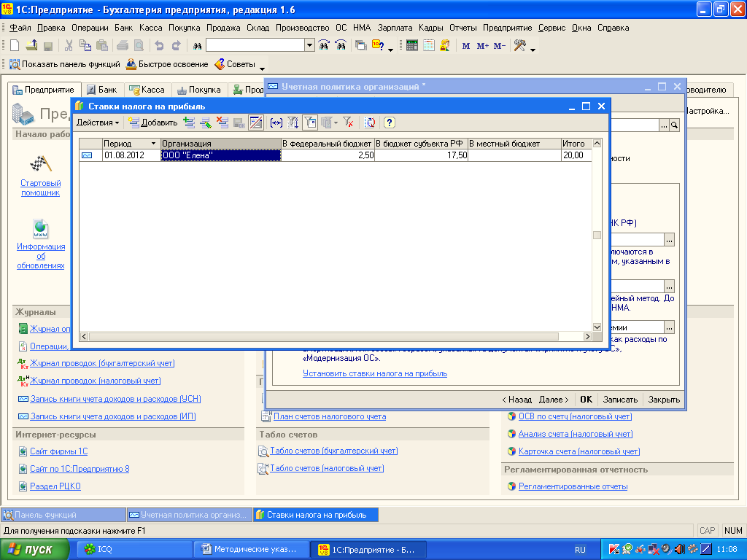Expand the Советы toolbar options arrow
Screen dimensions: 747x560
pos(262,69)
